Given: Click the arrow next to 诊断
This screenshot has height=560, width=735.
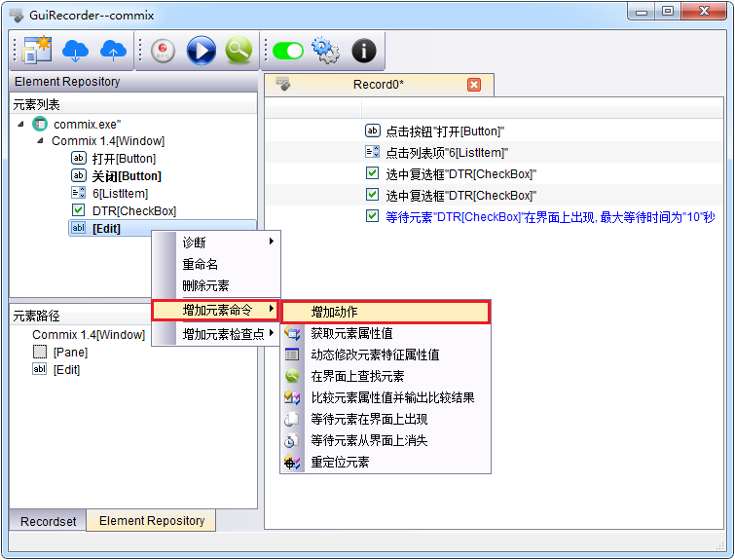Looking at the screenshot, I should 272,242.
